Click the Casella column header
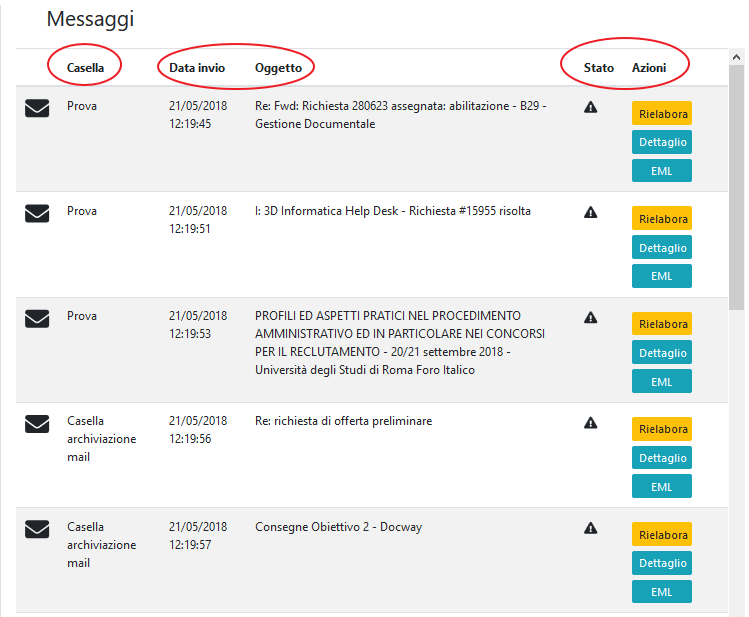 (85, 67)
